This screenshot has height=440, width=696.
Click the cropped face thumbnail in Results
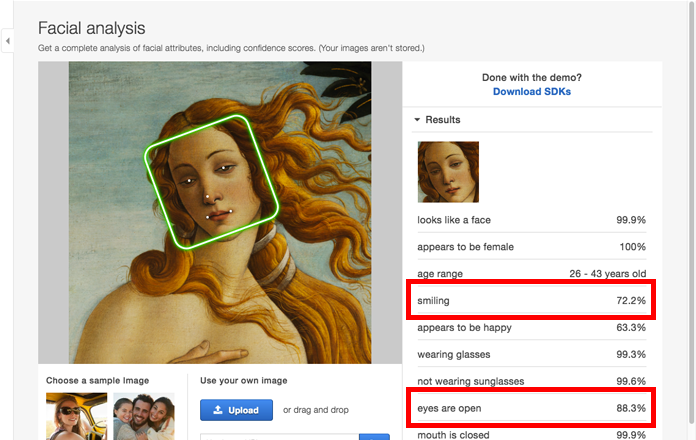click(448, 172)
